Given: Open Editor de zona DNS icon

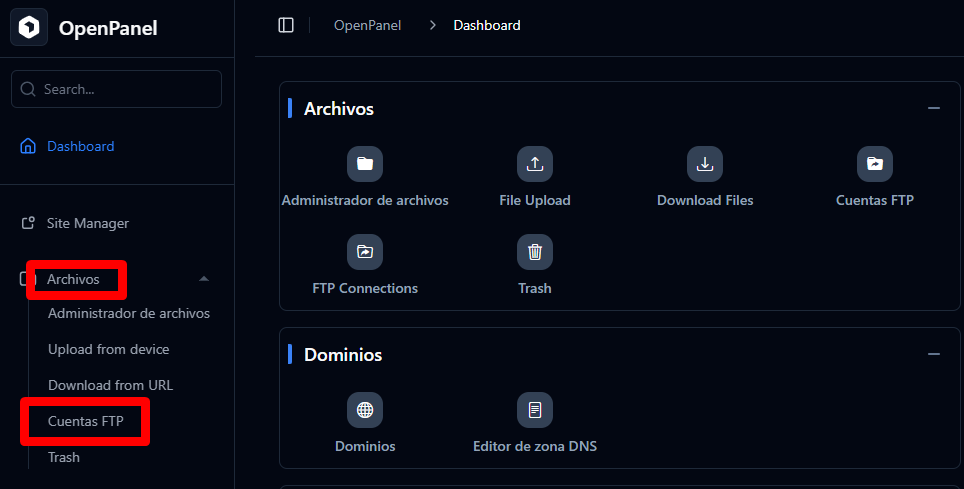Looking at the screenshot, I should [535, 410].
